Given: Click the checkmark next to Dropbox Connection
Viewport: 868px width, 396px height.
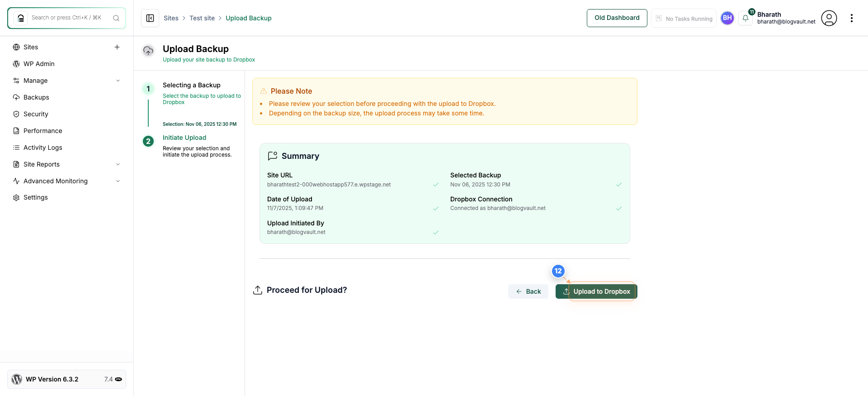Looking at the screenshot, I should 619,209.
